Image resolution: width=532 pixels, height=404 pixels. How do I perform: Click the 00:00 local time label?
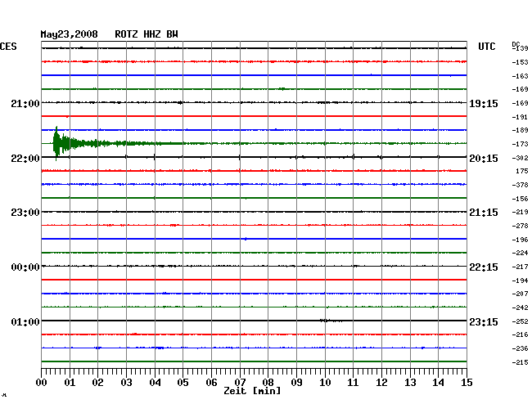[25, 267]
